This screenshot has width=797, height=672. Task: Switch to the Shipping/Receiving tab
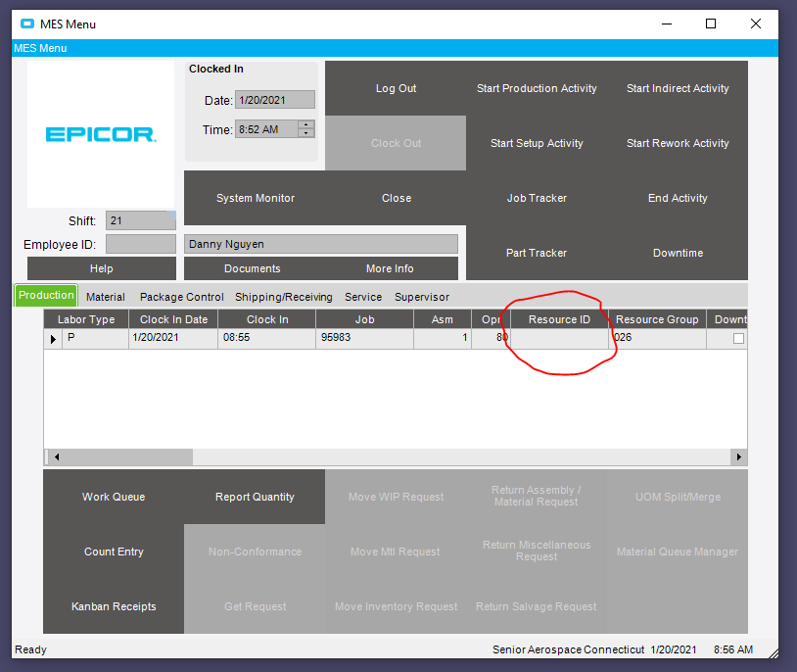click(284, 297)
